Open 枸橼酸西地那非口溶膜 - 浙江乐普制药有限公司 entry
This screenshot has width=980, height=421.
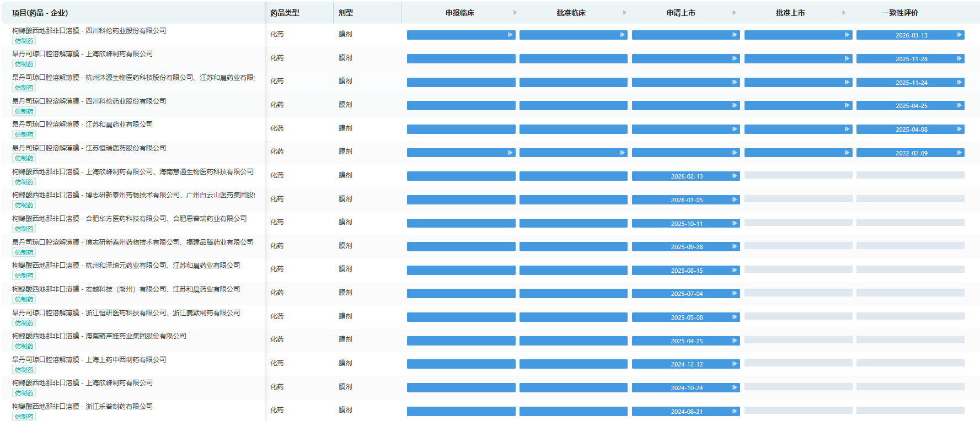tap(82, 406)
